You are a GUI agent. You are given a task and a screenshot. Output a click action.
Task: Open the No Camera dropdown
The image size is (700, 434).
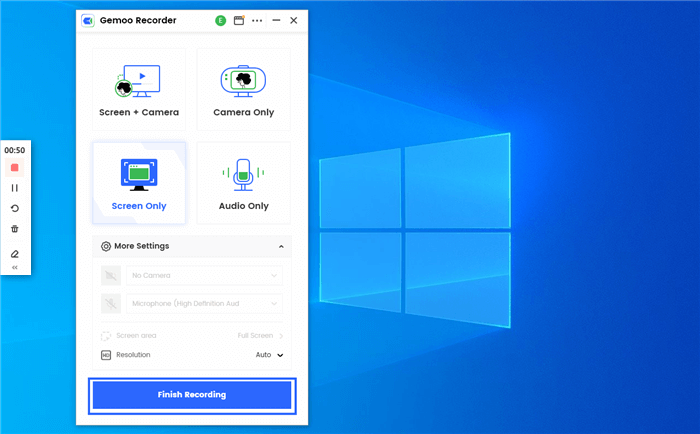coord(204,276)
